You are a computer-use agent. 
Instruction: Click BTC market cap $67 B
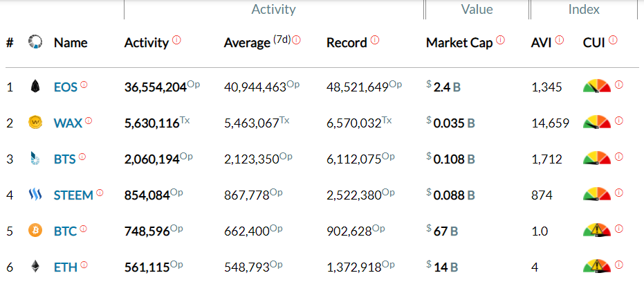[x=442, y=231]
